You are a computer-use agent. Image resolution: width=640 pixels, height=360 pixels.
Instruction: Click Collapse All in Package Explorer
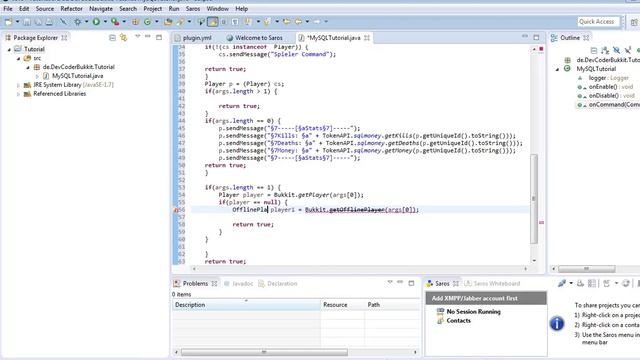click(x=112, y=38)
